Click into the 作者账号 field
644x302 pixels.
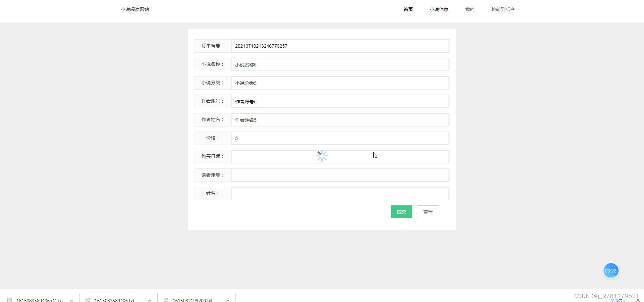point(340,101)
